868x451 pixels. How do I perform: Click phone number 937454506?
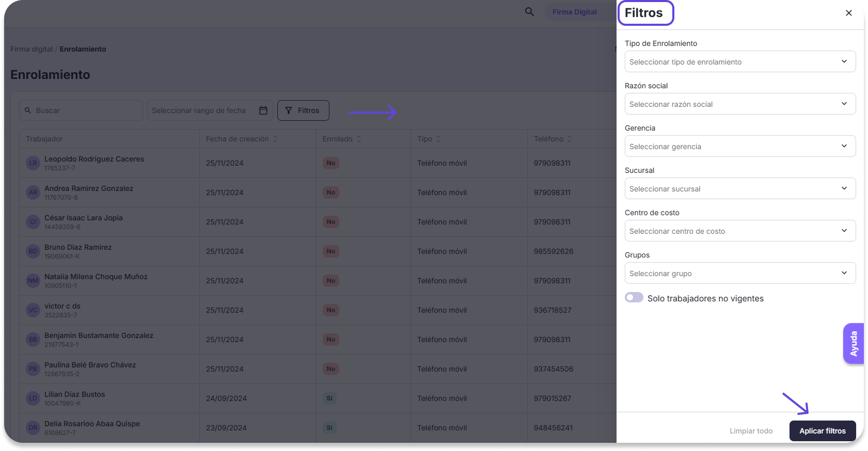tap(554, 369)
